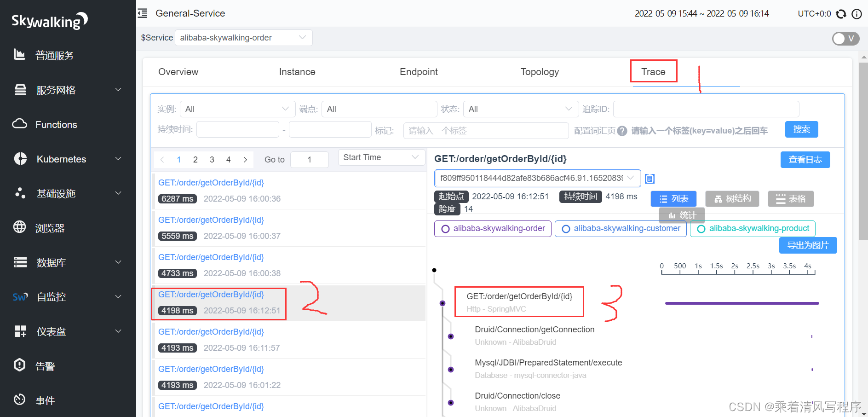Image resolution: width=868 pixels, height=417 pixels.
Task: Expand 服务网格 menu chevron
Action: click(x=118, y=89)
